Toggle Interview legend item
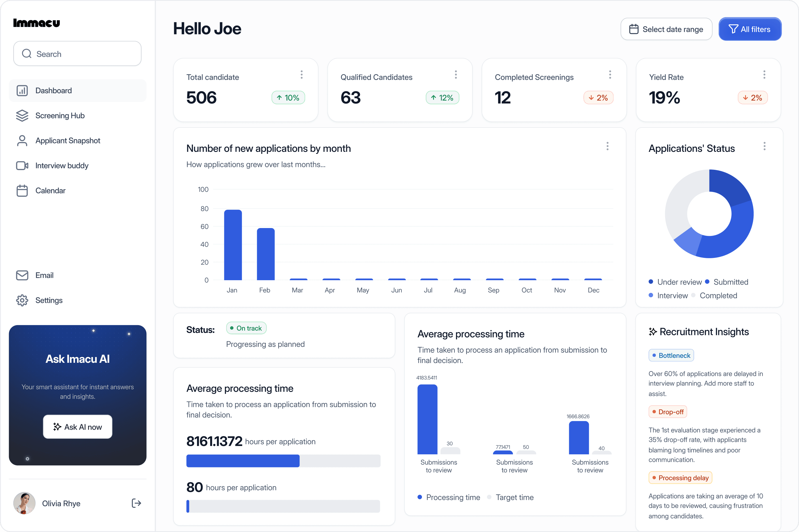The width and height of the screenshot is (799, 532). coord(668,296)
